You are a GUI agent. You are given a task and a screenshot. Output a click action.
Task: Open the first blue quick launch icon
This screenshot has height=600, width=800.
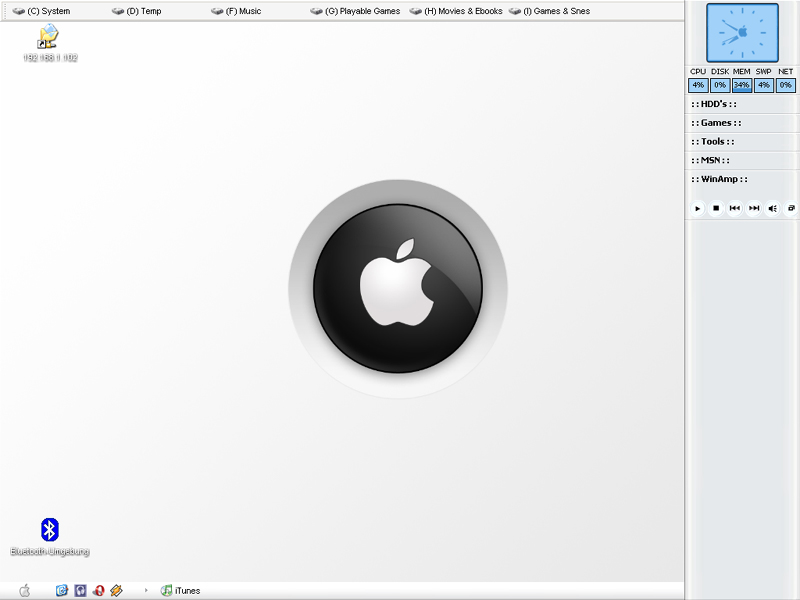click(62, 590)
